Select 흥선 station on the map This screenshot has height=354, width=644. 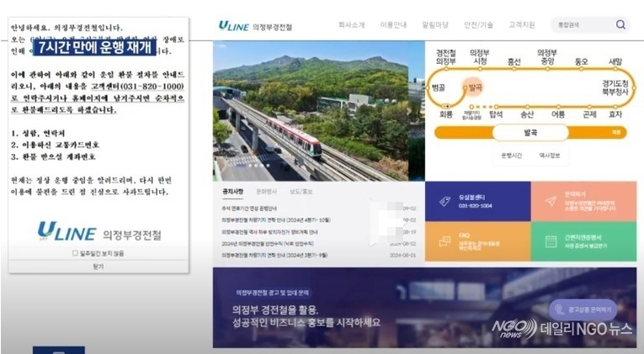(x=514, y=62)
